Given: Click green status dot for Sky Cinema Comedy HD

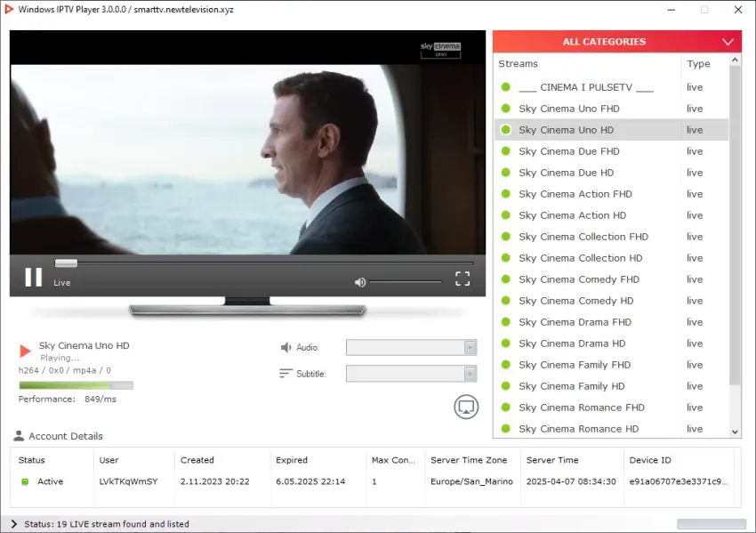Looking at the screenshot, I should [506, 301].
